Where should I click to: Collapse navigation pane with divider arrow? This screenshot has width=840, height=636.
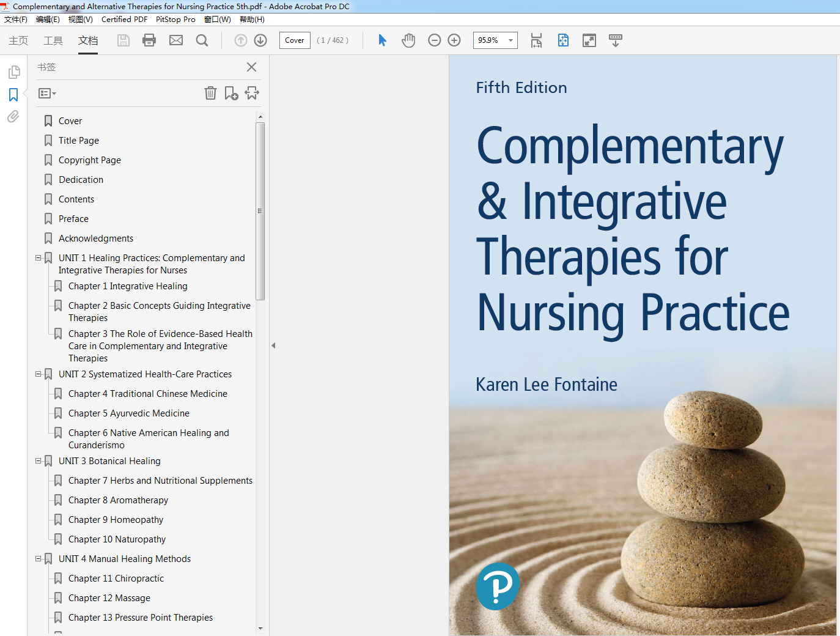(273, 346)
